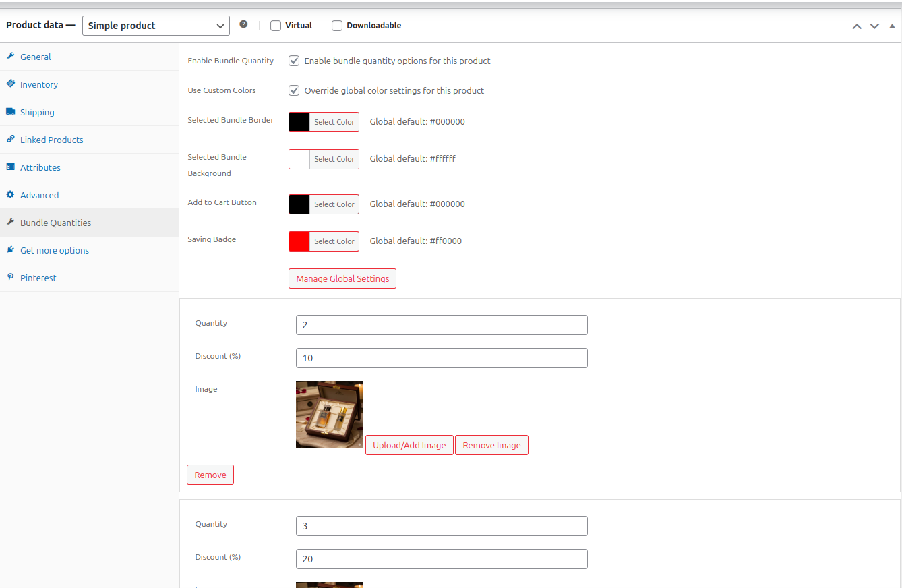Collapse the Product data panel triangle
The height and width of the screenshot is (588, 902).
(x=892, y=26)
